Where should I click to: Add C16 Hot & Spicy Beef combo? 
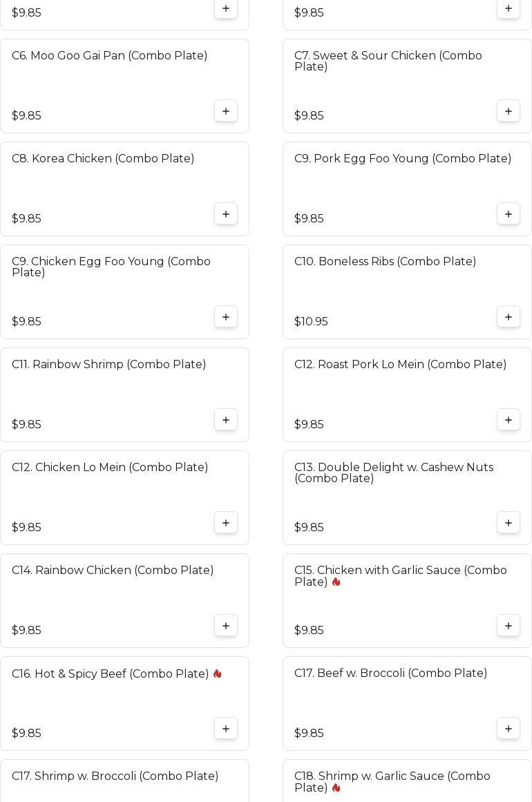click(x=226, y=729)
